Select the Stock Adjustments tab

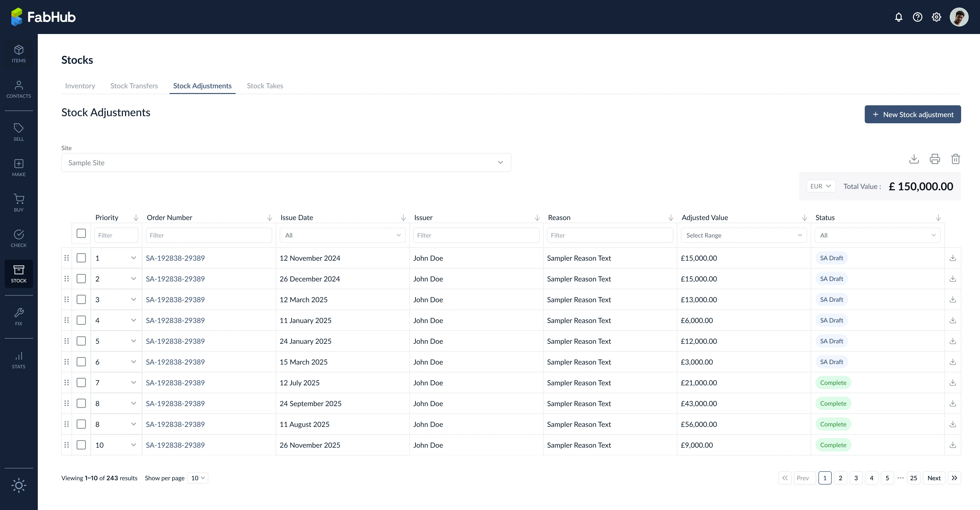tap(202, 86)
